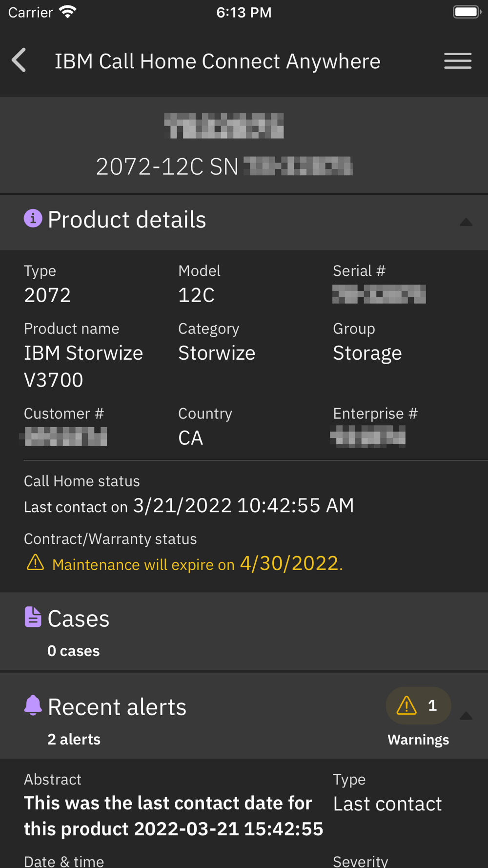The image size is (488, 868).
Task: Tap the product name IBM Storwize V3700
Action: pyautogui.click(x=83, y=366)
